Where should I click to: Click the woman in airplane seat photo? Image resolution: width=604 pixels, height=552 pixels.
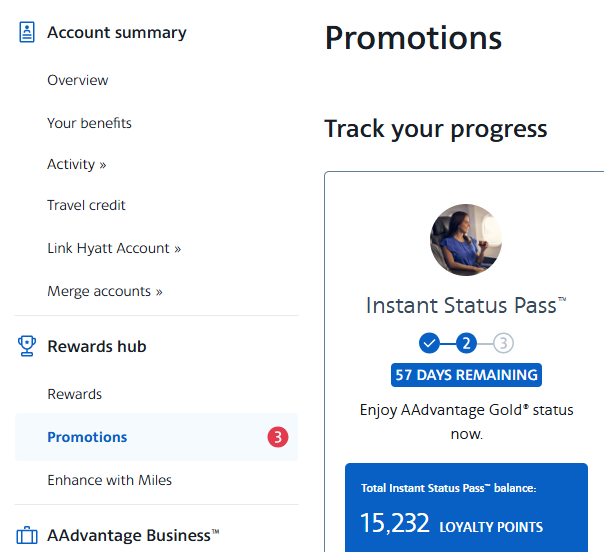pyautogui.click(x=466, y=240)
